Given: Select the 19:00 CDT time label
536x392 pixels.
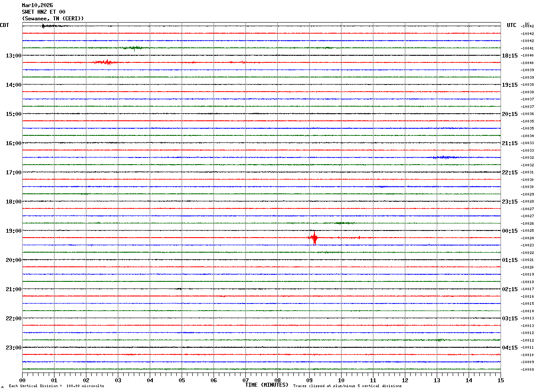Looking at the screenshot, I should (14, 231).
